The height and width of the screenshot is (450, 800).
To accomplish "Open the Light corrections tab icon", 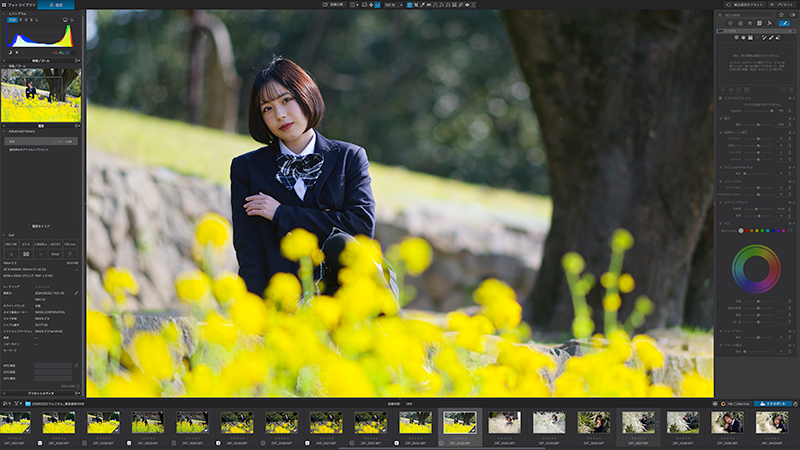I will click(x=730, y=23).
